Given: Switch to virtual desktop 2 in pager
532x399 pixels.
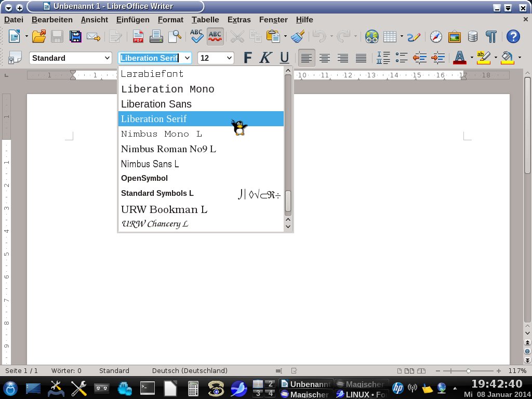Looking at the screenshot, I should point(270,384).
